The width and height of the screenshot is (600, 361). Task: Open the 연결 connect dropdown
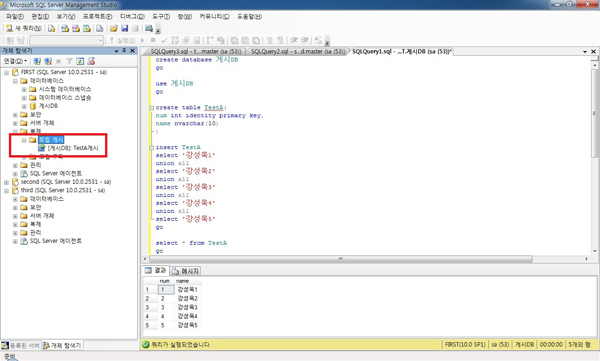[15, 61]
